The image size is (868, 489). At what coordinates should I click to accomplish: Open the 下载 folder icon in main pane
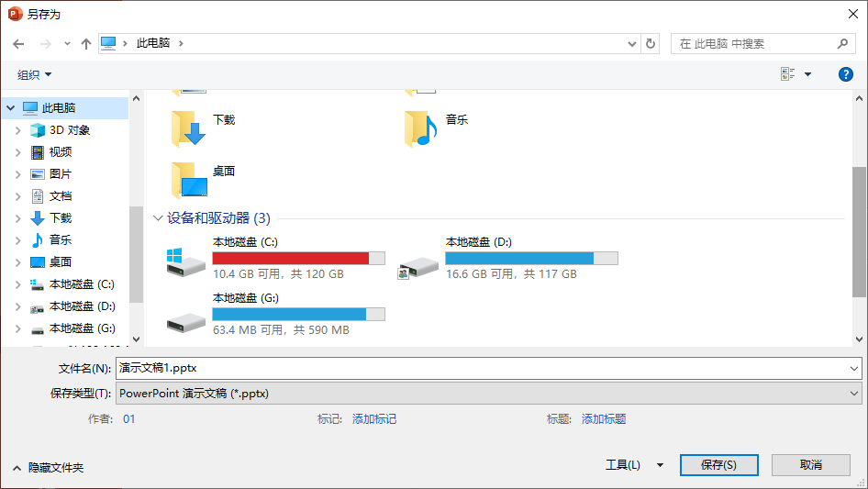[x=190, y=128]
